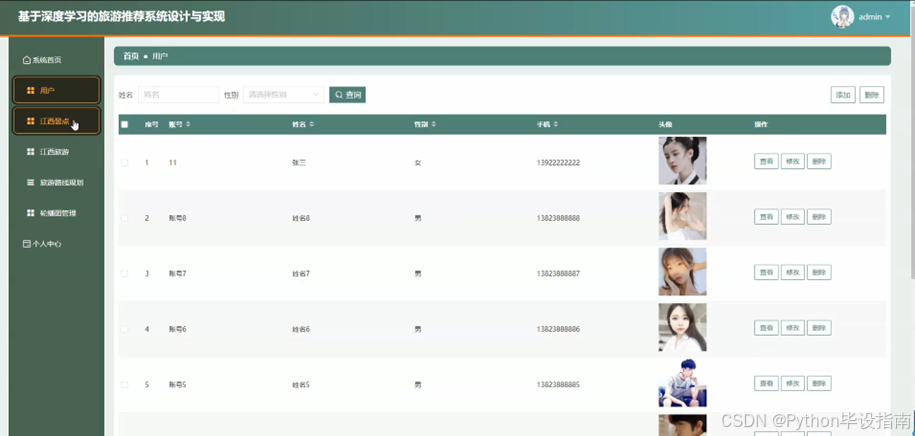Screen dimensions: 915x436
Task: Go to 系统首页 in sidebar
Action: click(x=57, y=60)
